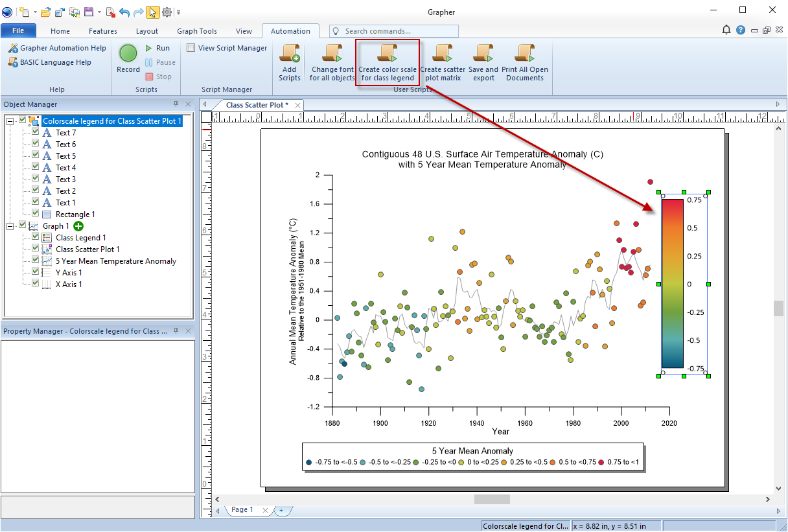Run the Create color scale for class legend script
Image resolution: width=788 pixels, height=532 pixels.
tap(387, 62)
